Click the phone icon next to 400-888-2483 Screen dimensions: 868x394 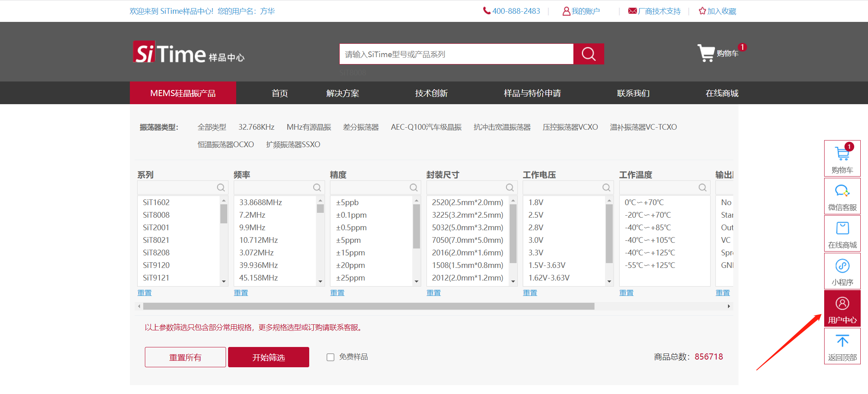tap(487, 11)
